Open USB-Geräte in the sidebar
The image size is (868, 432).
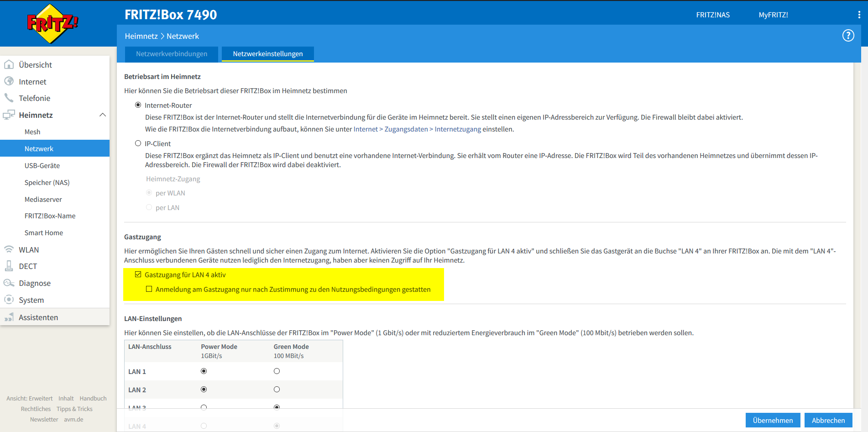coord(42,166)
